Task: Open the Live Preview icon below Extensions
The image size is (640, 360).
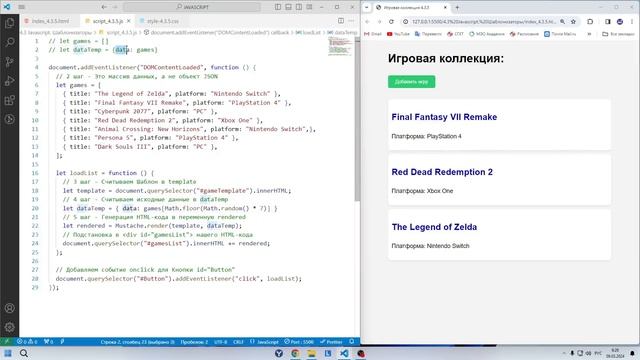Action: (x=9, y=119)
